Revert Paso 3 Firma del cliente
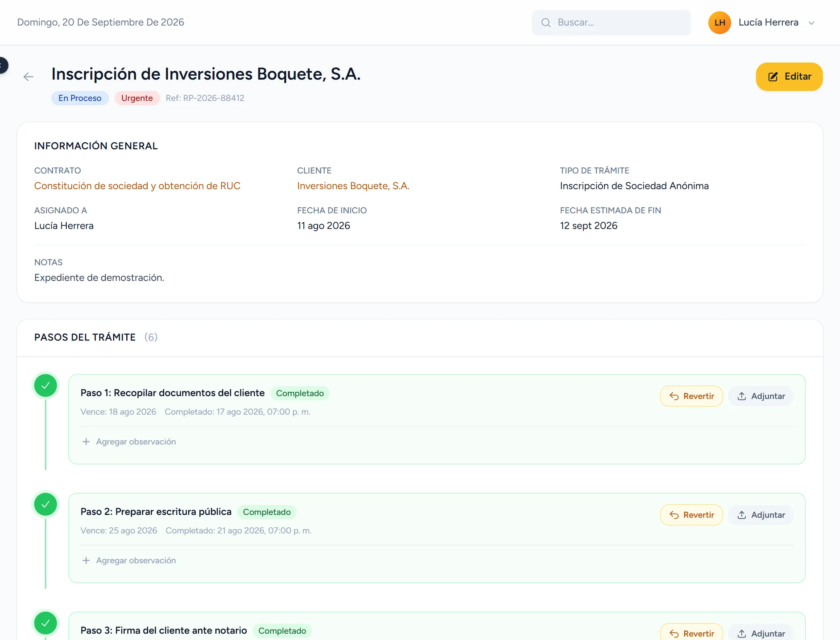 point(691,633)
